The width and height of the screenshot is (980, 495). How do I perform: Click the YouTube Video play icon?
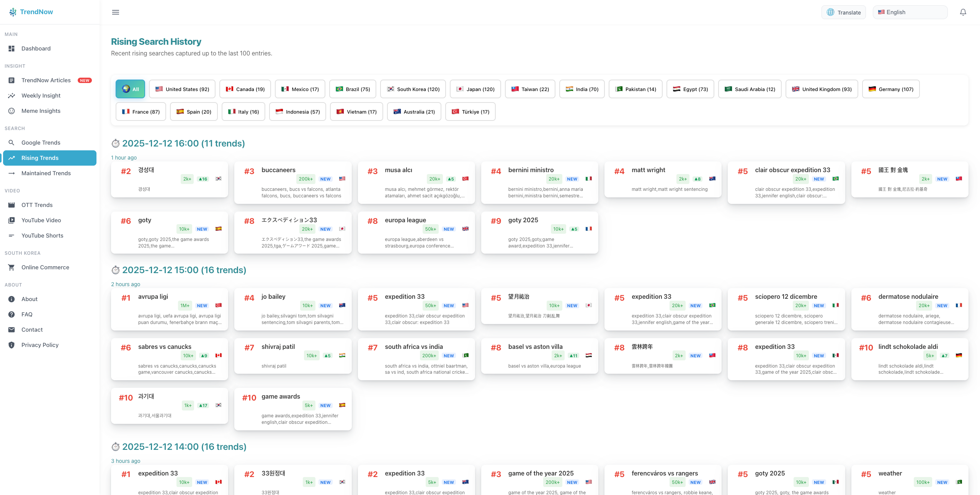[11, 220]
